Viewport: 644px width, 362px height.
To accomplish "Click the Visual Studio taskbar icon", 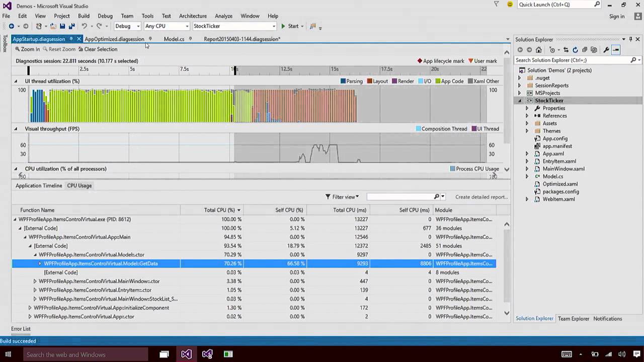I will [186, 354].
